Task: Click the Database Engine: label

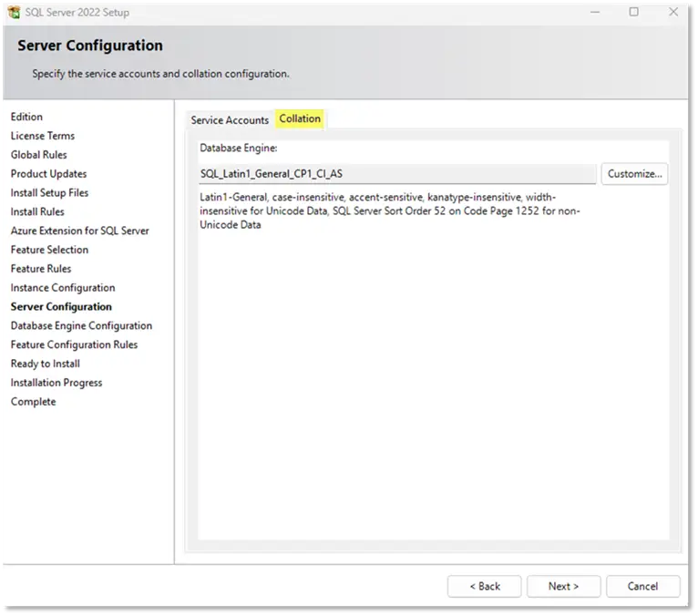Action: coord(238,148)
